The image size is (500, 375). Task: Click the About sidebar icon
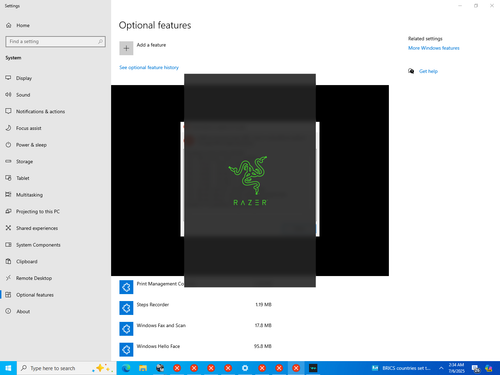coord(8,311)
